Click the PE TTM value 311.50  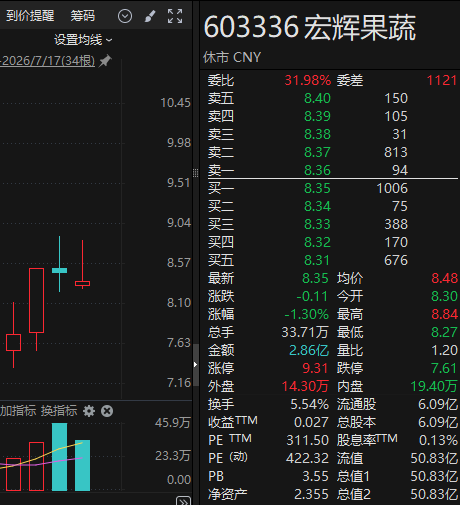(x=308, y=440)
